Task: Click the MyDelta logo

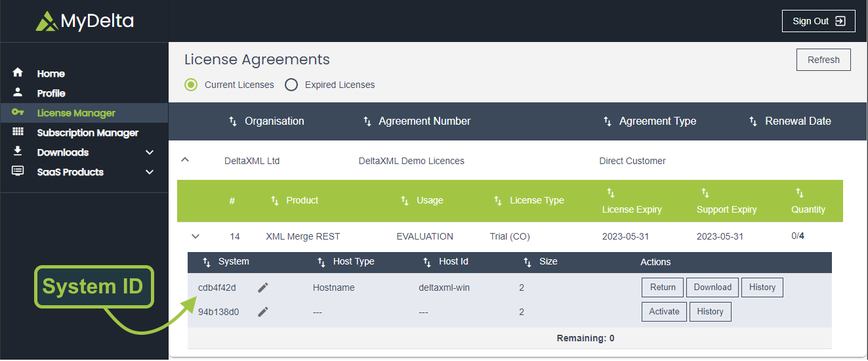Action: [85, 21]
